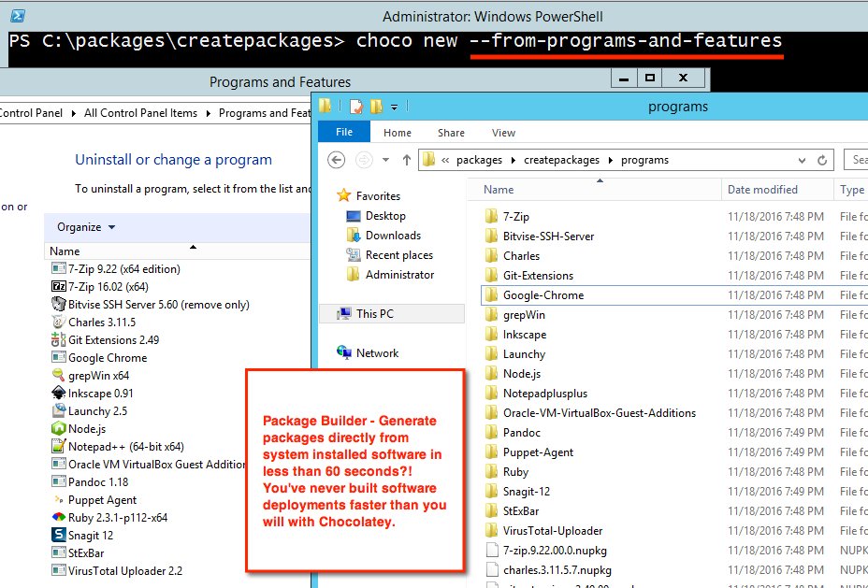Click the Launchy 2.5 program icon
Viewport: 868px width, 588px height.
tap(58, 411)
